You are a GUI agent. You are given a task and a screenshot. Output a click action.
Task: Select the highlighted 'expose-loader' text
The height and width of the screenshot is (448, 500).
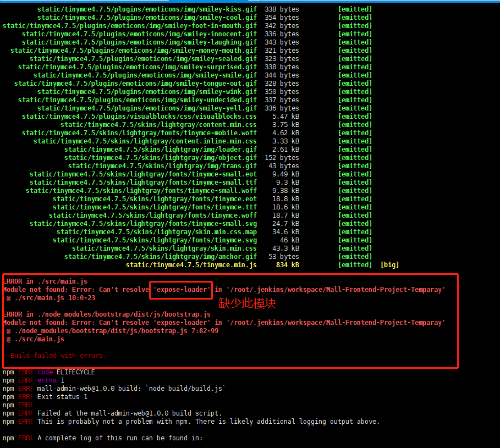(x=180, y=290)
